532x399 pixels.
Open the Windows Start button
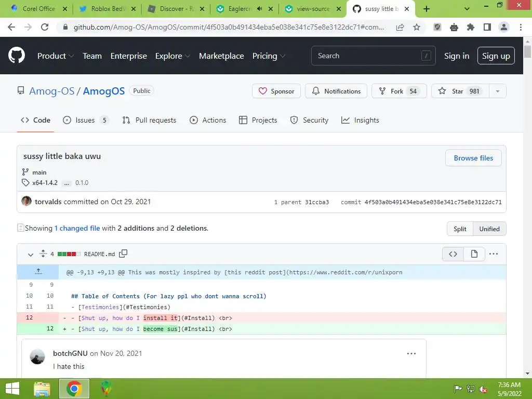(x=12, y=389)
